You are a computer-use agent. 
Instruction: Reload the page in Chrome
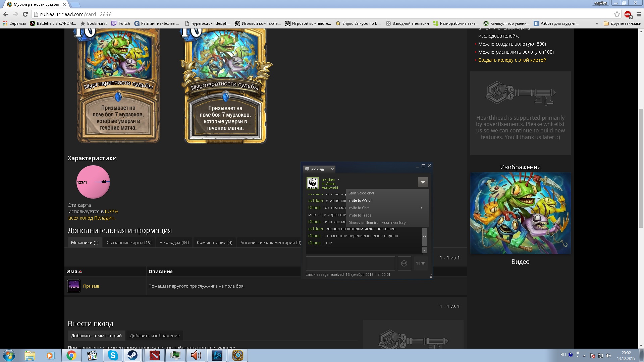[x=25, y=14]
